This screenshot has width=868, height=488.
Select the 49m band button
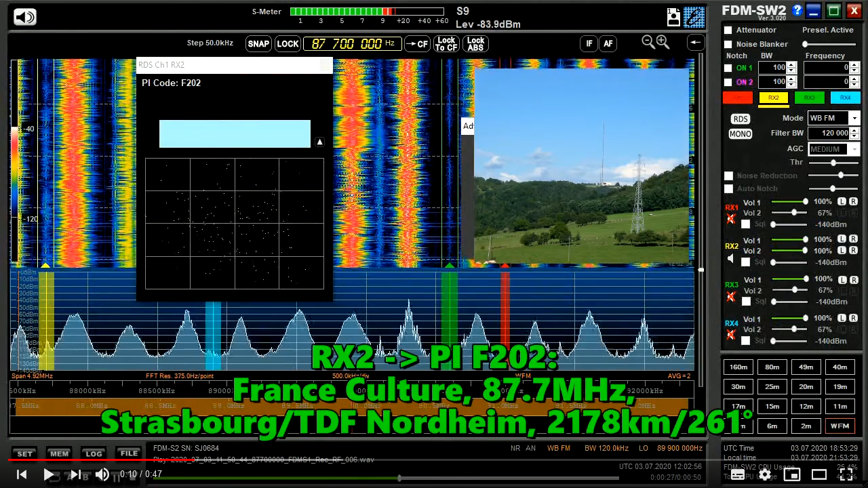(806, 367)
